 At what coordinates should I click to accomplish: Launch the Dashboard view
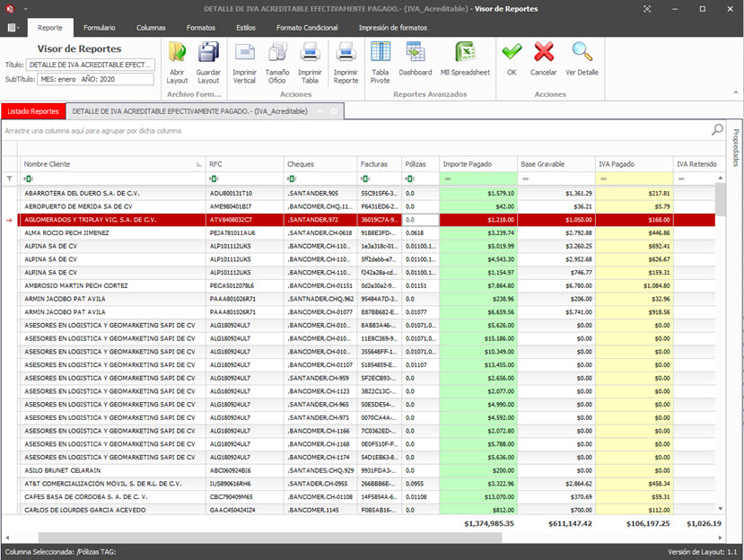pyautogui.click(x=415, y=53)
